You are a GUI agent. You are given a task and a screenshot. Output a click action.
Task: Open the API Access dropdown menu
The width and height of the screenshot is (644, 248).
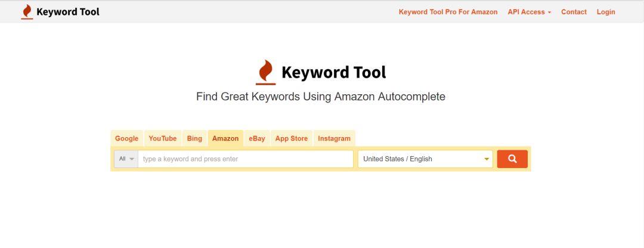[530, 12]
